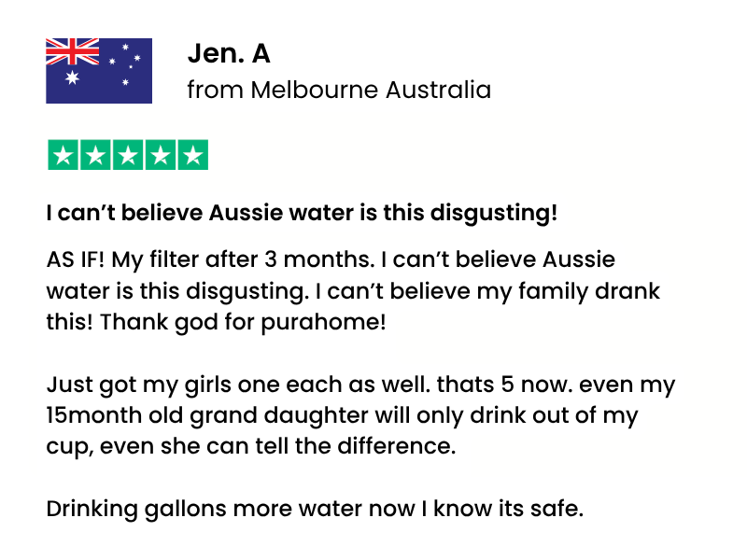The image size is (747, 560).
Task: Click the first green rating star
Action: click(63, 155)
